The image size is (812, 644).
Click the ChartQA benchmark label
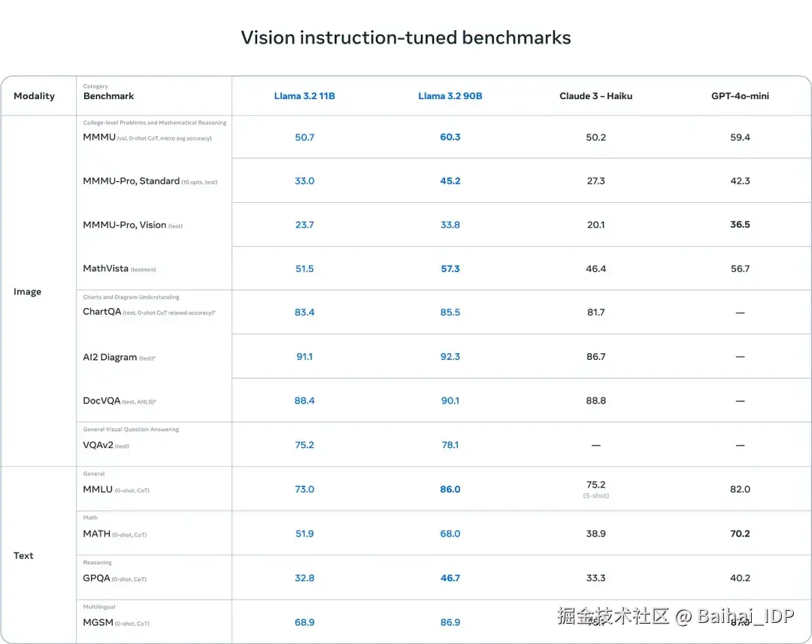[102, 312]
